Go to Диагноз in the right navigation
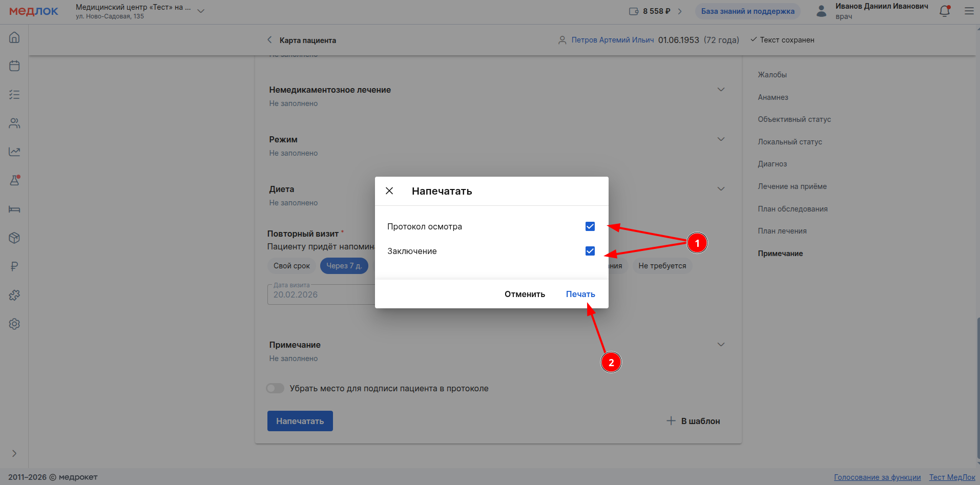 pos(772,164)
